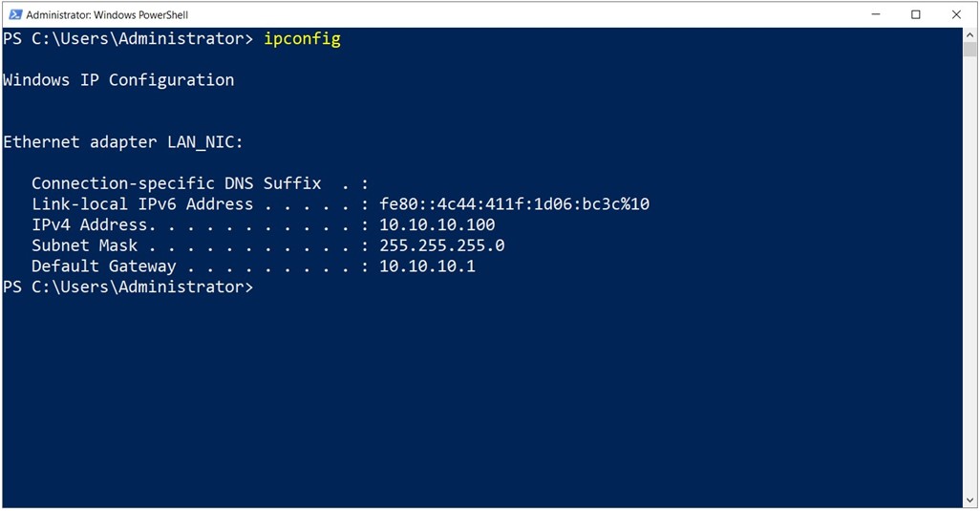Click the 'Connection-specific DNS Suffix' label
Image resolution: width=980 pixels, height=511 pixels.
click(177, 183)
